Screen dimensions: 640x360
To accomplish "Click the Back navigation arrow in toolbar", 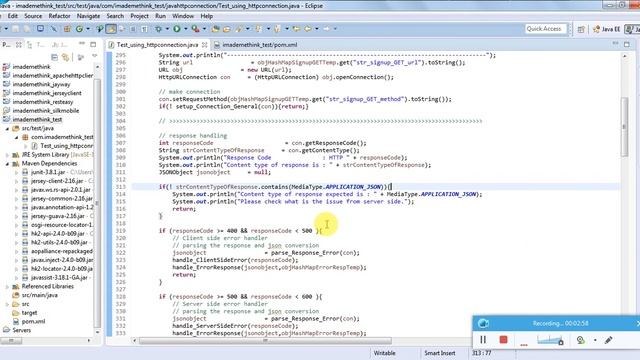I will pos(308,29).
